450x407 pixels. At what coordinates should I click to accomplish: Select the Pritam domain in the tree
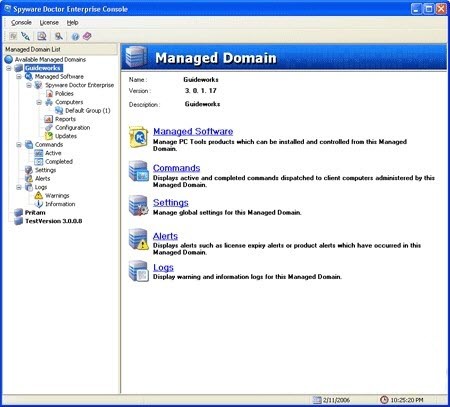pyautogui.click(x=35, y=213)
